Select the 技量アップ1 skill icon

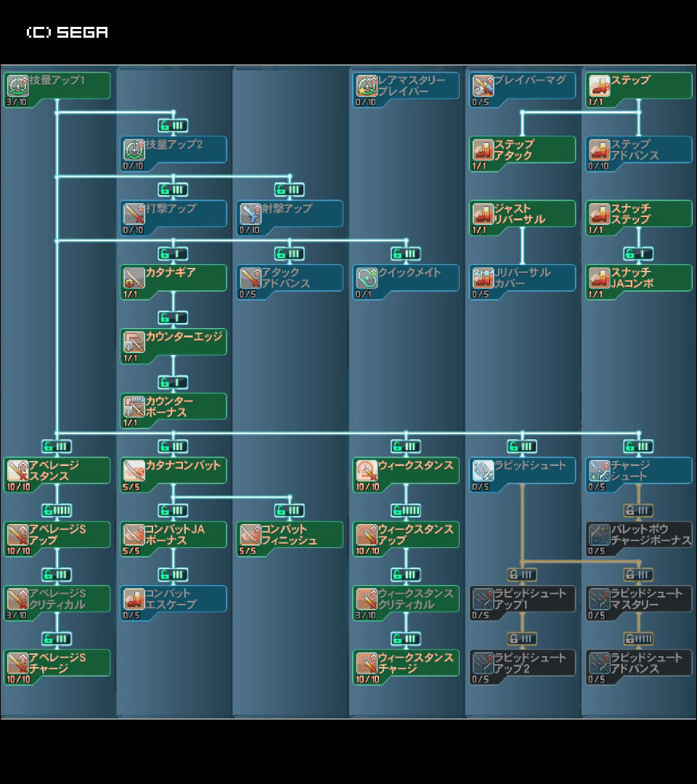[x=17, y=86]
